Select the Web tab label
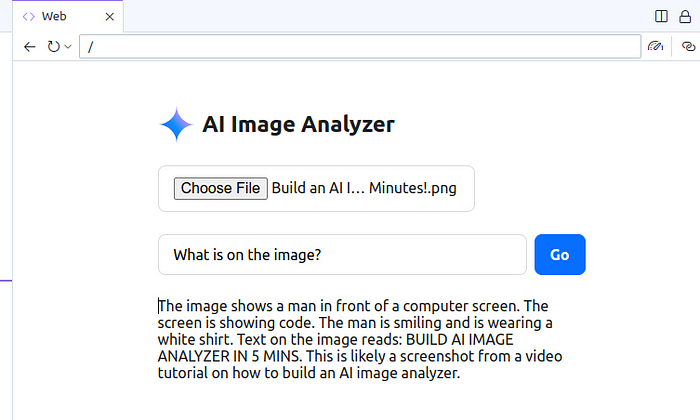Image resolution: width=700 pixels, height=420 pixels. click(54, 17)
